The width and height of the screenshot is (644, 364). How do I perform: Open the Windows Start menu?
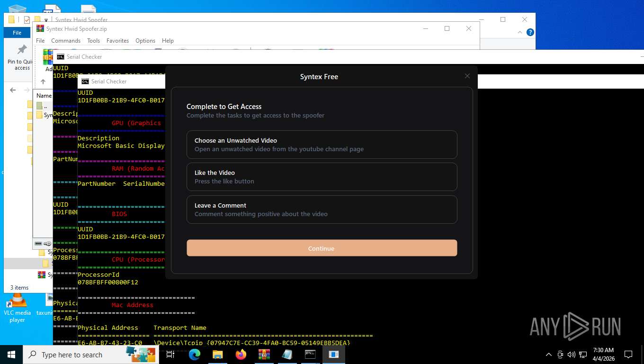click(11, 355)
